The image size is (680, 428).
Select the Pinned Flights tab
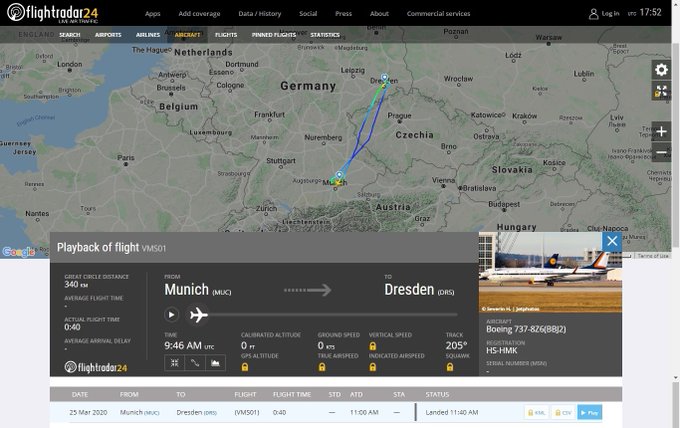point(274,35)
